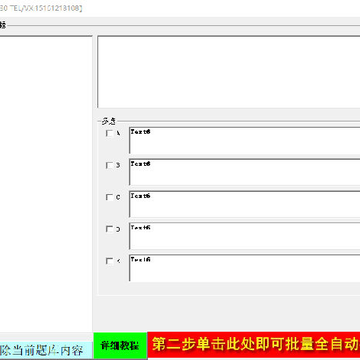Click the last answer text box
The width and height of the screenshot is (360, 360).
pos(245,268)
